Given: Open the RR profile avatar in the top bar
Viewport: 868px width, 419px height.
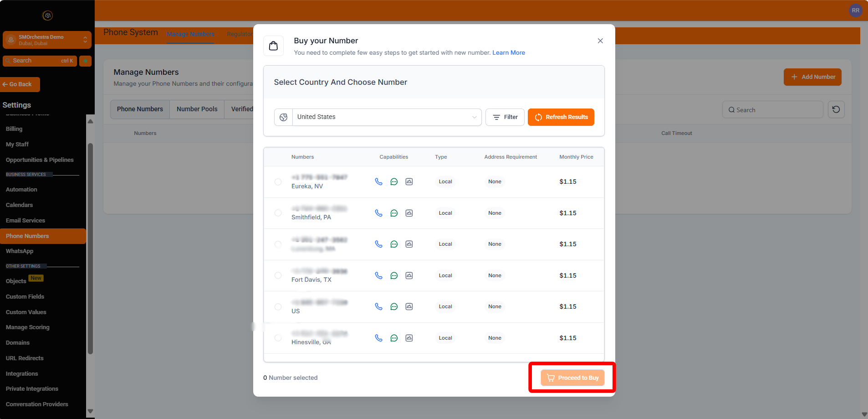Looking at the screenshot, I should tap(855, 10).
